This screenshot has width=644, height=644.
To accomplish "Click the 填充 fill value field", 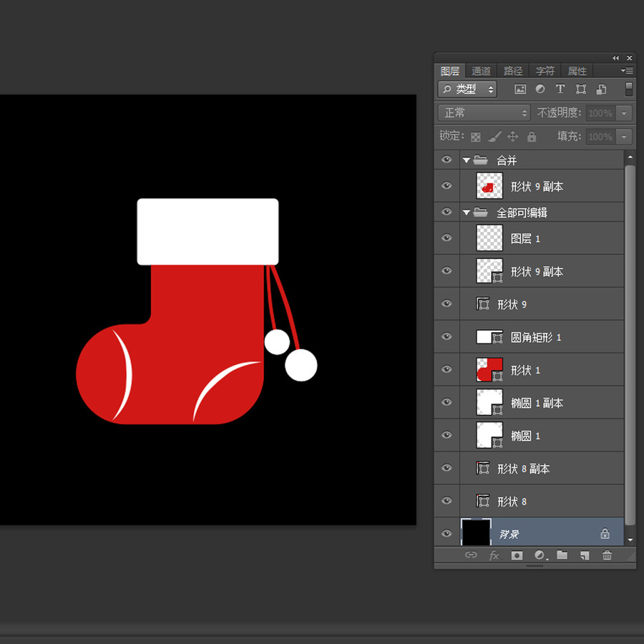I will (601, 137).
